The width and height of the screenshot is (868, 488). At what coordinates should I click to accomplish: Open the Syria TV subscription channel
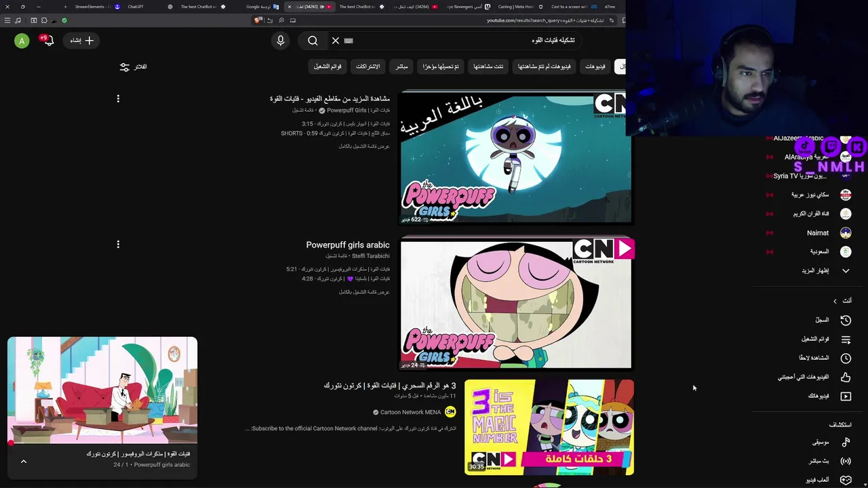click(x=800, y=176)
